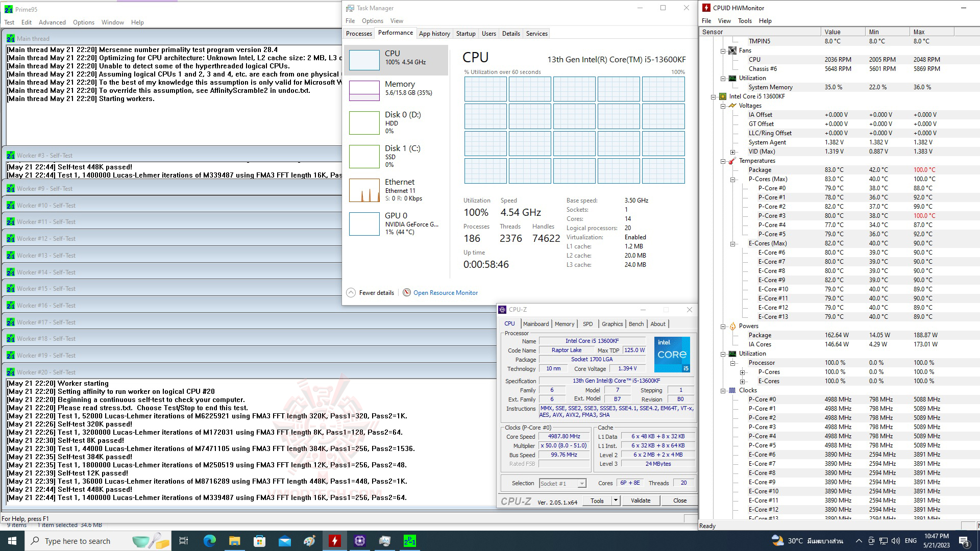Image resolution: width=980 pixels, height=551 pixels.
Task: Collapse the Temperatures tree node
Action: (723, 161)
